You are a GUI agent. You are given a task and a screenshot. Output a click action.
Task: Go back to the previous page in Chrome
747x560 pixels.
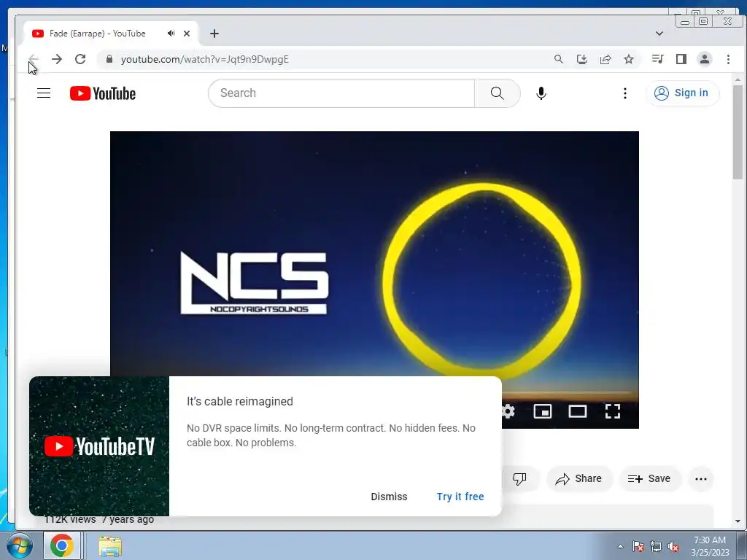(34, 59)
